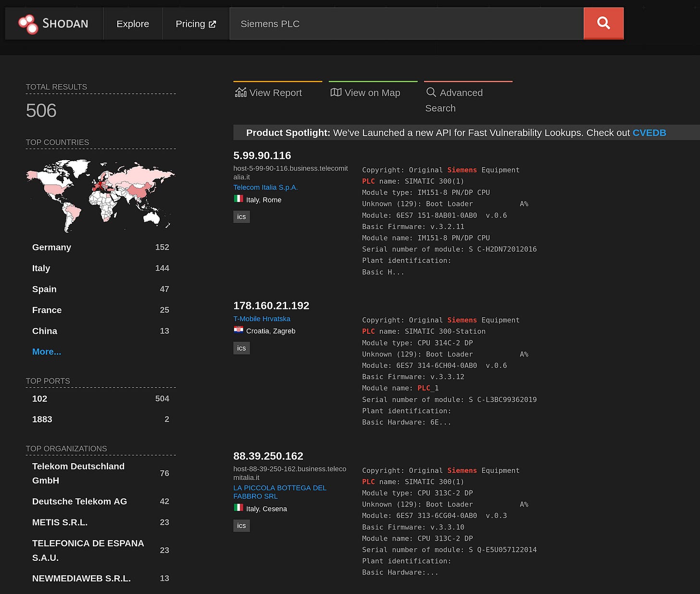Filter by METIS S.R.L. organization
This screenshot has width=700, height=594.
(x=100, y=522)
